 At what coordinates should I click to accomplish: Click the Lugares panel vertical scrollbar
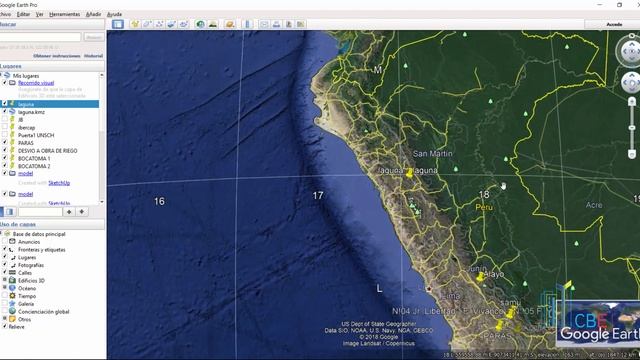tap(102, 139)
